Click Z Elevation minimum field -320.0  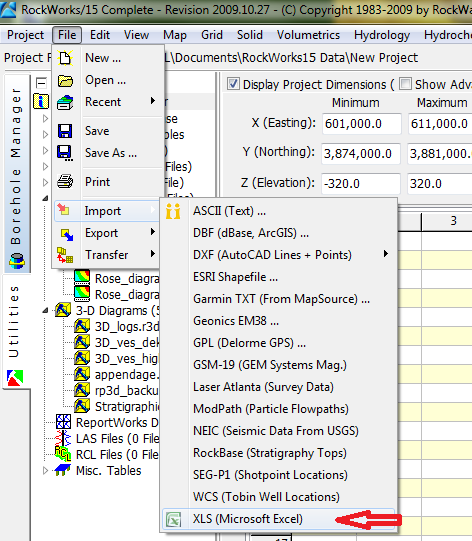click(x=361, y=184)
